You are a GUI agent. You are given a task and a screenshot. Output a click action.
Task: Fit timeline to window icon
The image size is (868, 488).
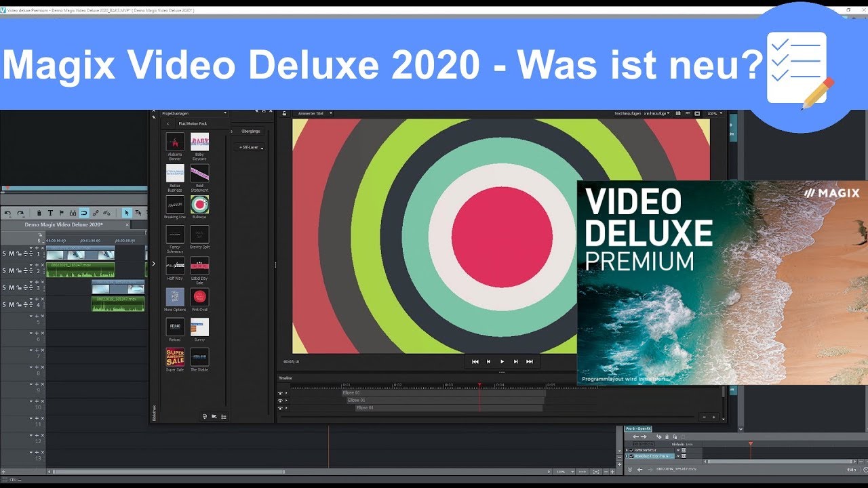pos(595,472)
